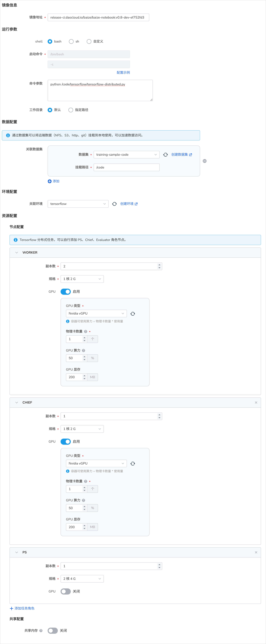This screenshot has width=266, height=644.
Task: Remove the CHIEF role with X
Action: pos(256,402)
